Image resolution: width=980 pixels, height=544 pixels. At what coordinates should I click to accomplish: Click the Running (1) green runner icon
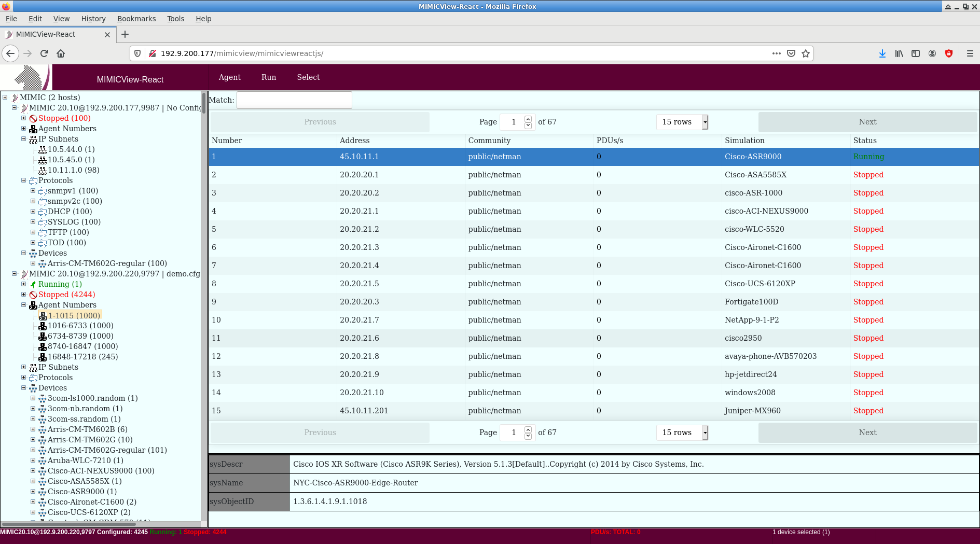point(33,284)
